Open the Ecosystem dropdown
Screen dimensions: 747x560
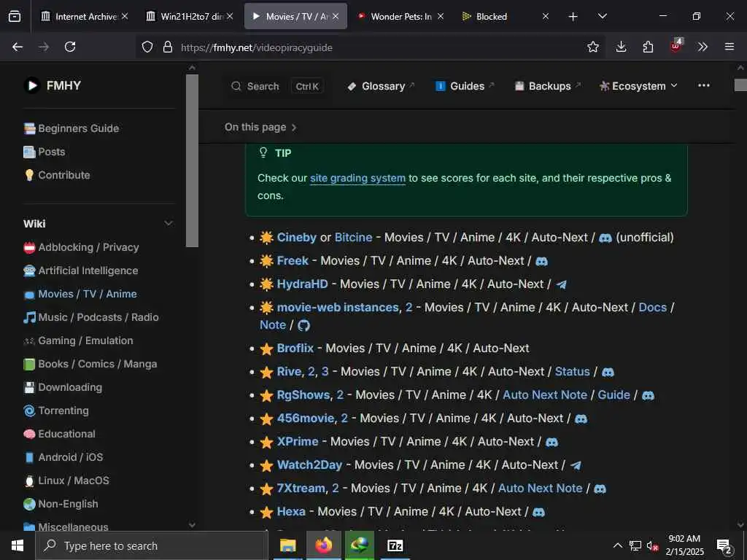coord(638,86)
